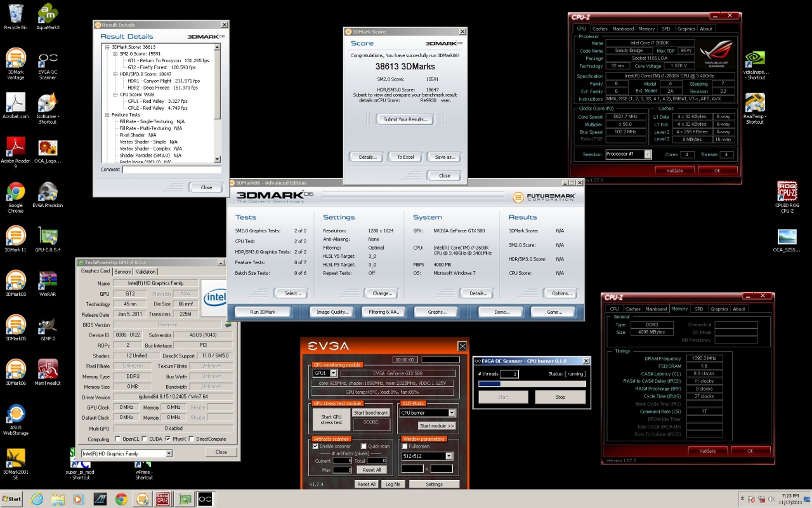Open the GIMP 2 desktop icon
Viewport: 812px width, 508px height.
pos(48,326)
